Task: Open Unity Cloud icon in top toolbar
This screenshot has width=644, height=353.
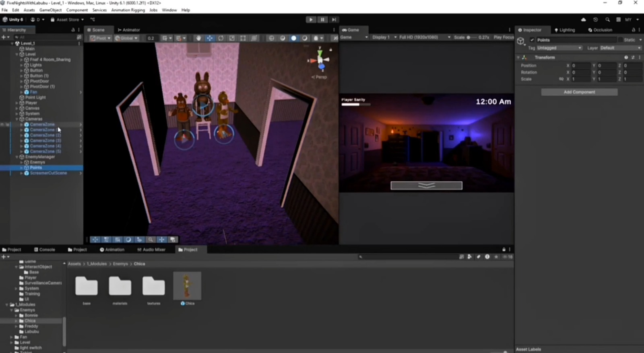Action: (x=584, y=19)
